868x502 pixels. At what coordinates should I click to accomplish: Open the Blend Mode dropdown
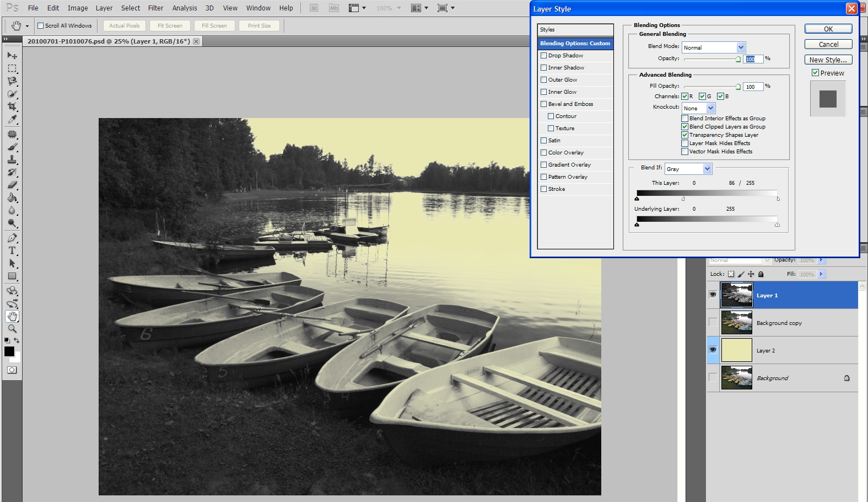coord(714,47)
